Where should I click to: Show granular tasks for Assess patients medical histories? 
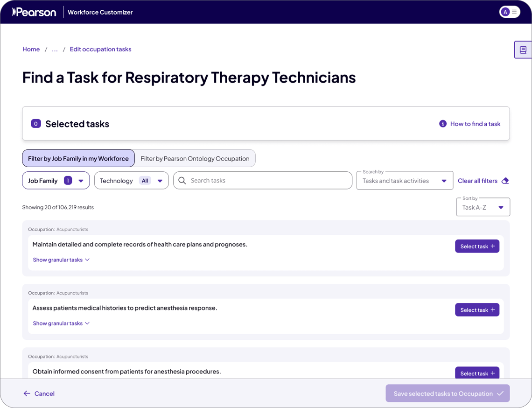point(61,323)
